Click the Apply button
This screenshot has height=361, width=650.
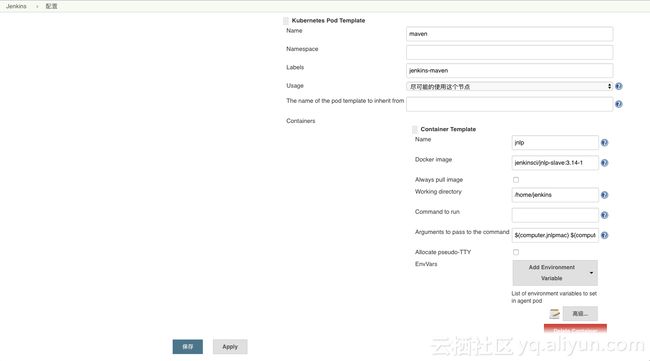[x=230, y=346]
